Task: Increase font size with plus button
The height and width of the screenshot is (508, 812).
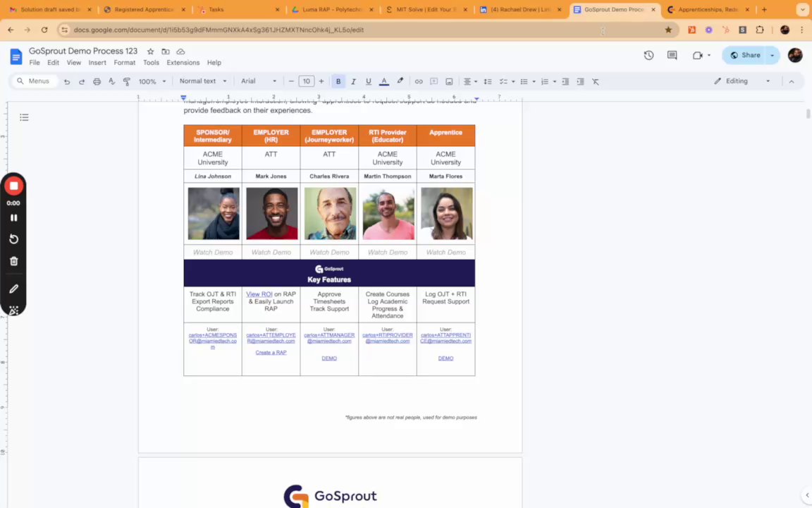Action: coord(321,81)
